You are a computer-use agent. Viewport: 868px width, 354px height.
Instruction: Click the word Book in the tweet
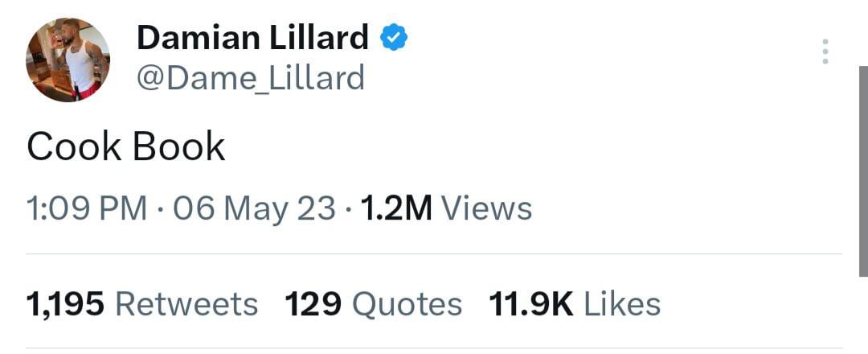click(178, 146)
